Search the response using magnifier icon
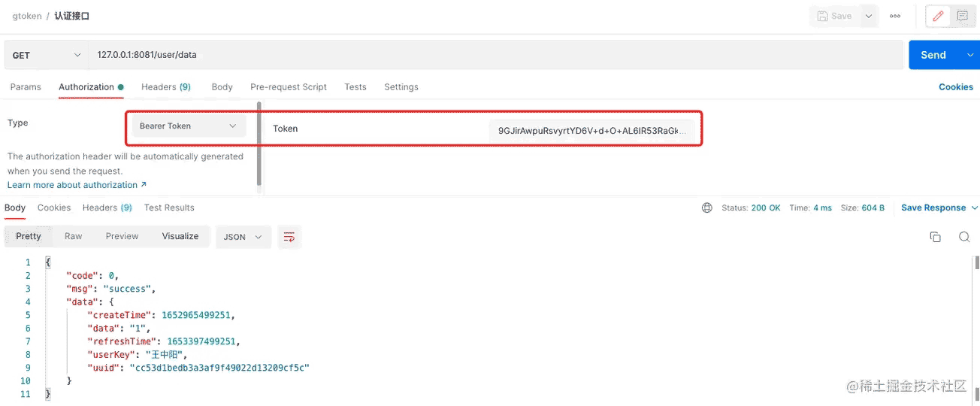This screenshot has height=406, width=980. [964, 237]
